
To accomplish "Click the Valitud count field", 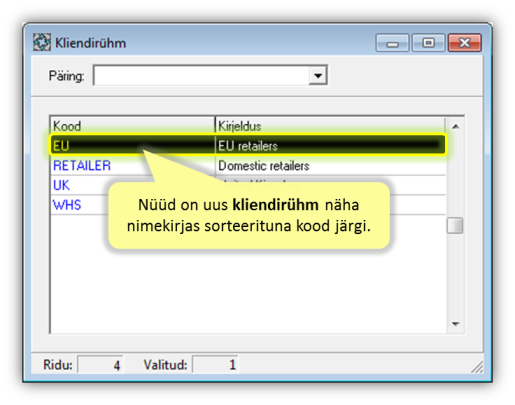I will pyautogui.click(x=215, y=365).
